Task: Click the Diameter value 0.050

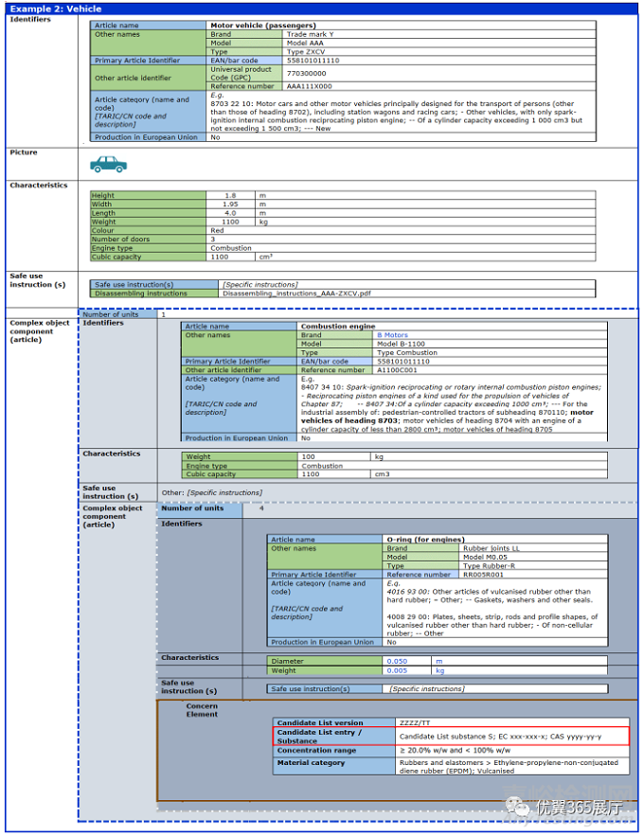Action: (396, 661)
